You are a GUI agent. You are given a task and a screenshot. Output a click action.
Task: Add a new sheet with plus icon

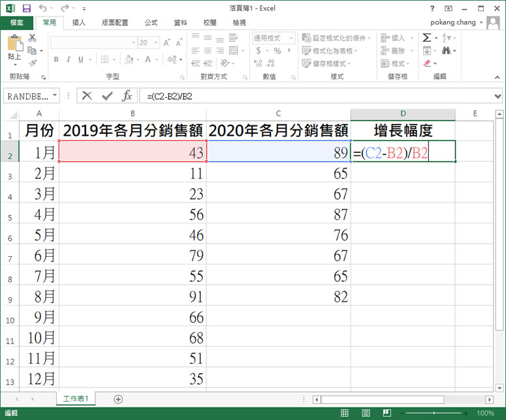(x=118, y=399)
